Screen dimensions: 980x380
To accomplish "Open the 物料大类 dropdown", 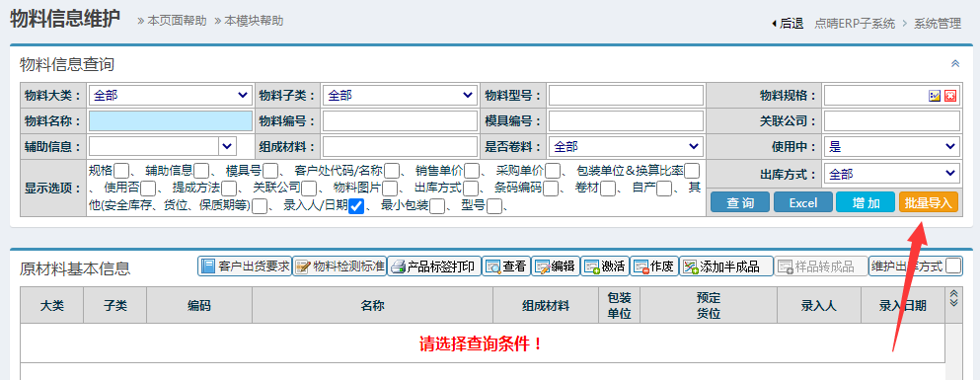I will point(171,96).
